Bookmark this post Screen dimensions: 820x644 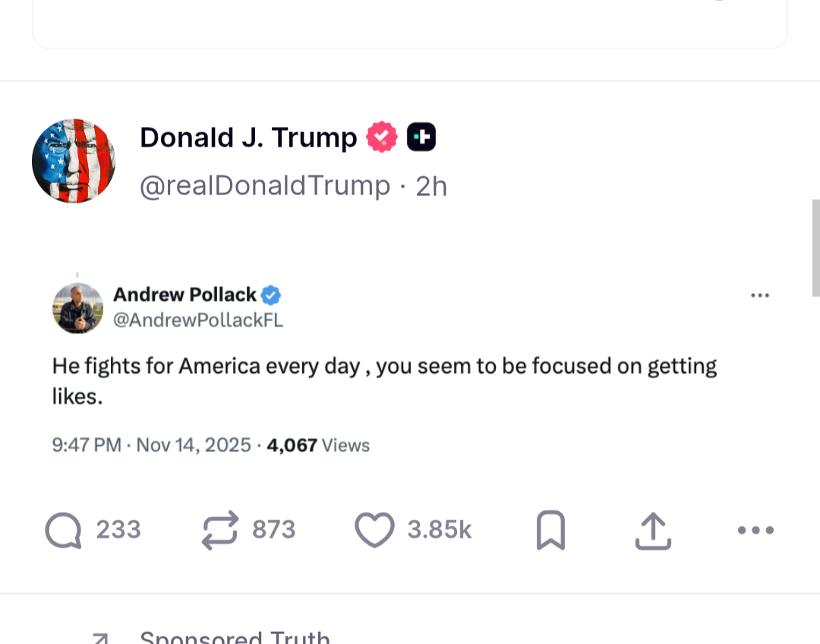tap(550, 530)
